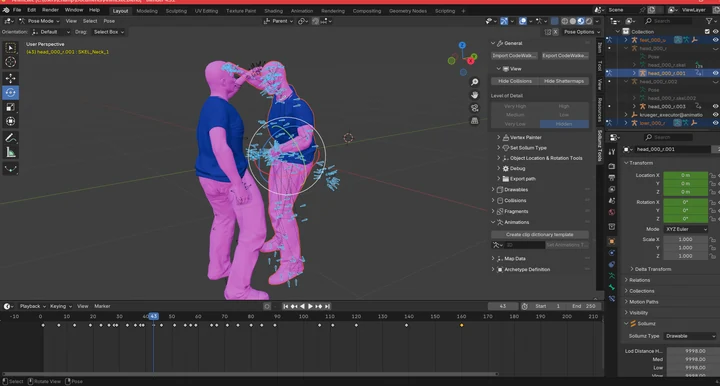Click the orange keyframe near frame 160
Screen dimensions: 720x386
(x=461, y=325)
